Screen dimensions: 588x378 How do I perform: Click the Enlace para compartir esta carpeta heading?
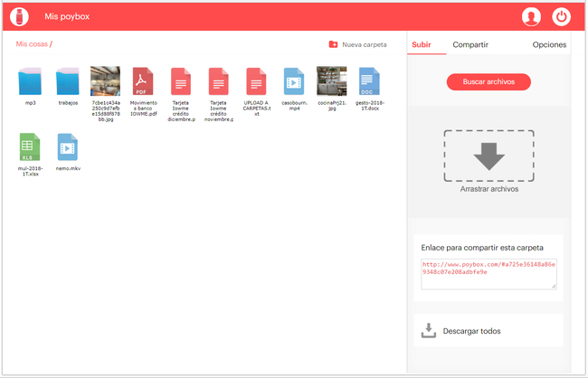coord(482,248)
